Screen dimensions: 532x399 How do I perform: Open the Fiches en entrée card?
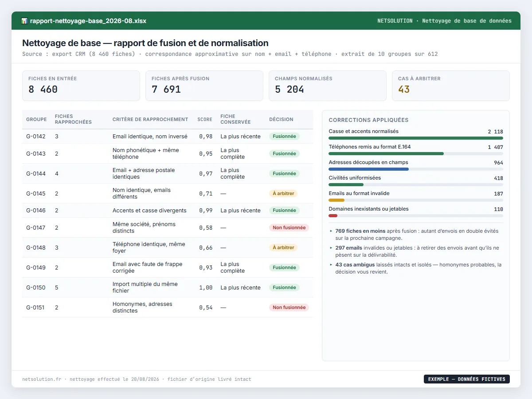(x=81, y=86)
